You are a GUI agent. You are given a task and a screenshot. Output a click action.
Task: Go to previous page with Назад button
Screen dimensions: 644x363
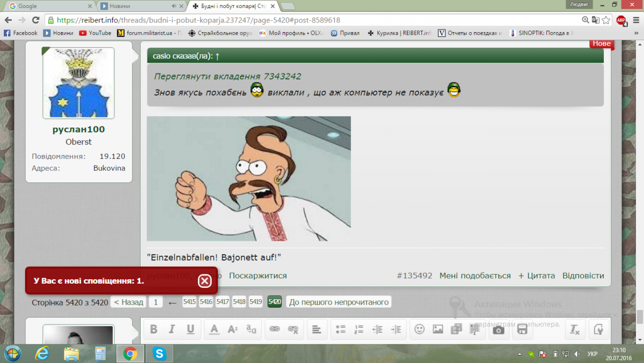click(x=129, y=302)
